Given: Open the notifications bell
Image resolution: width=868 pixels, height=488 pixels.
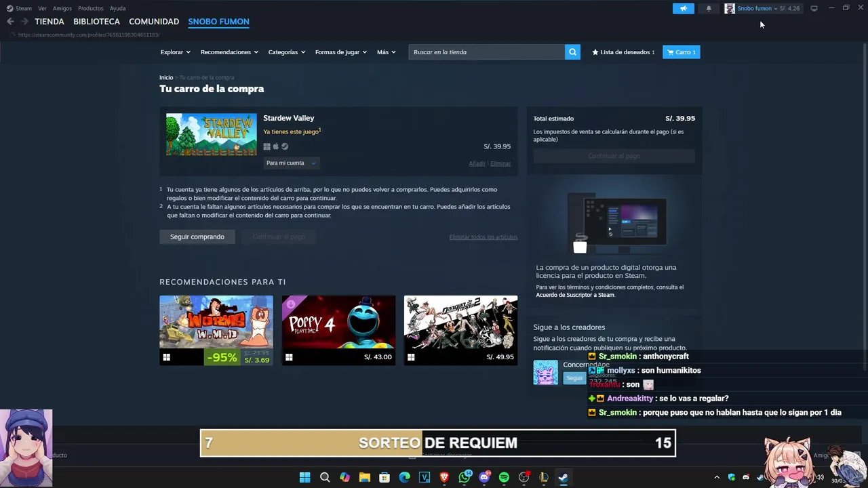Looking at the screenshot, I should pyautogui.click(x=709, y=8).
